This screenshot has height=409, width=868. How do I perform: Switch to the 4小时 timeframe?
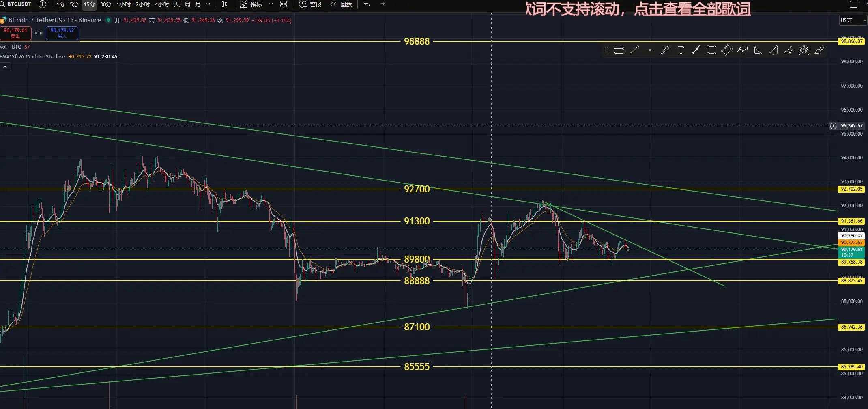point(161,4)
